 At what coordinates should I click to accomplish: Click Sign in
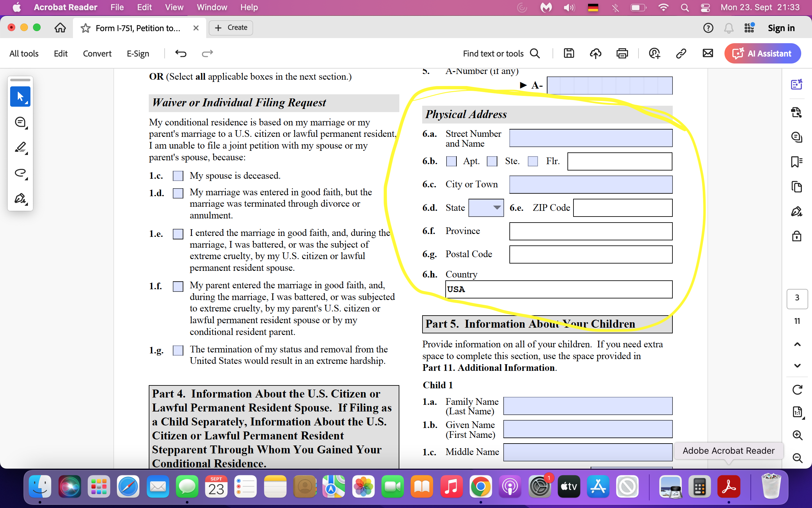(x=781, y=28)
